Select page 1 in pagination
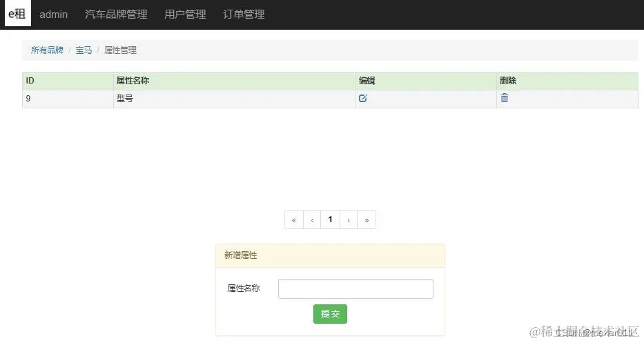This screenshot has height=343, width=644. tap(330, 219)
